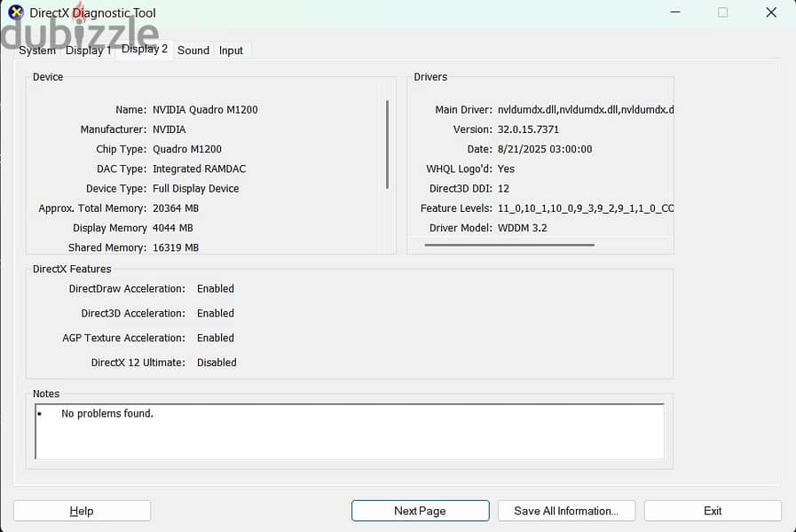This screenshot has width=796, height=532.
Task: Click the Drivers panel horizontal scrollbar
Action: pyautogui.click(x=509, y=245)
